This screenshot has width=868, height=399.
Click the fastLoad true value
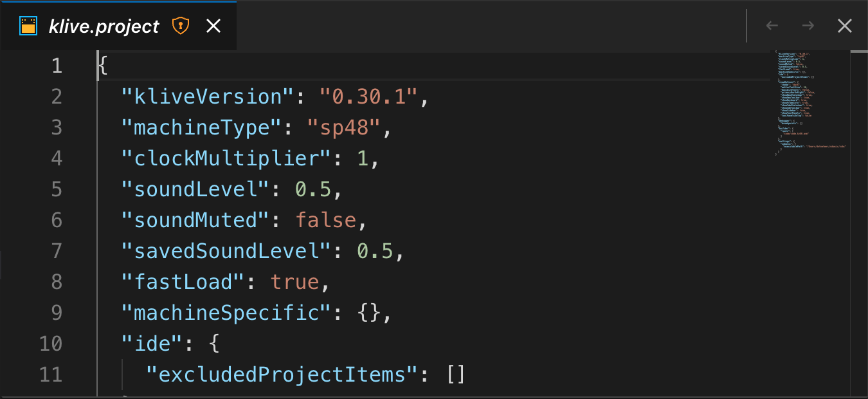click(x=294, y=282)
